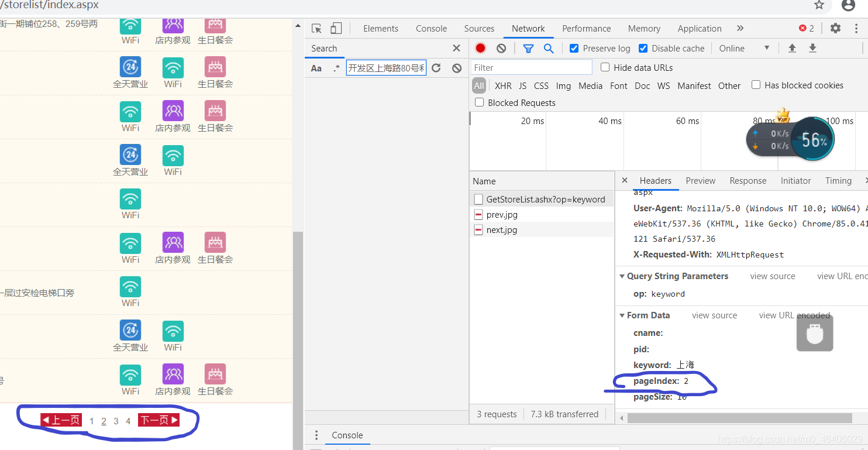Filter requests by JS type
Image resolution: width=868 pixels, height=450 pixels.
[x=523, y=85]
